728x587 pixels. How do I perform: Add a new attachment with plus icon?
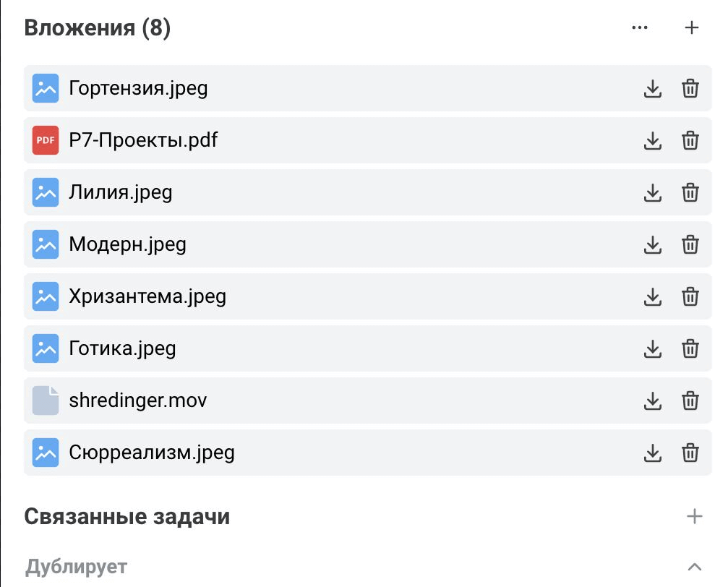pos(691,27)
